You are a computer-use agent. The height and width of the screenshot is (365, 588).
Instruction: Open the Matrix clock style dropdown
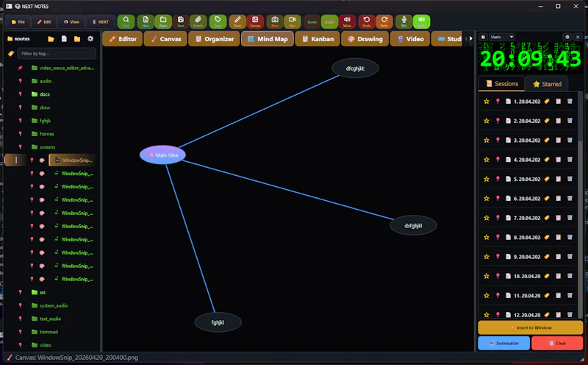[502, 37]
